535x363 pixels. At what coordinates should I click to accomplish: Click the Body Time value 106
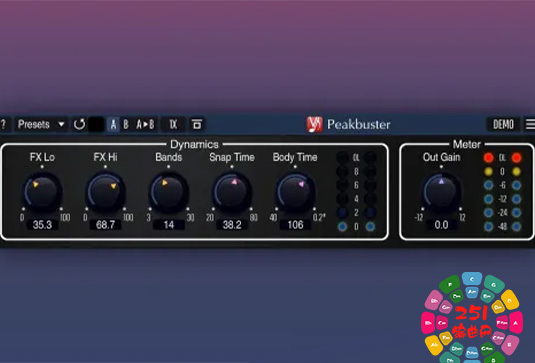click(x=295, y=225)
